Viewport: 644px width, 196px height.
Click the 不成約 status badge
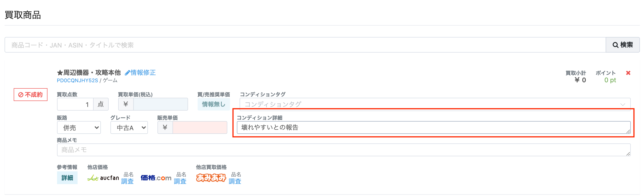[x=31, y=95]
